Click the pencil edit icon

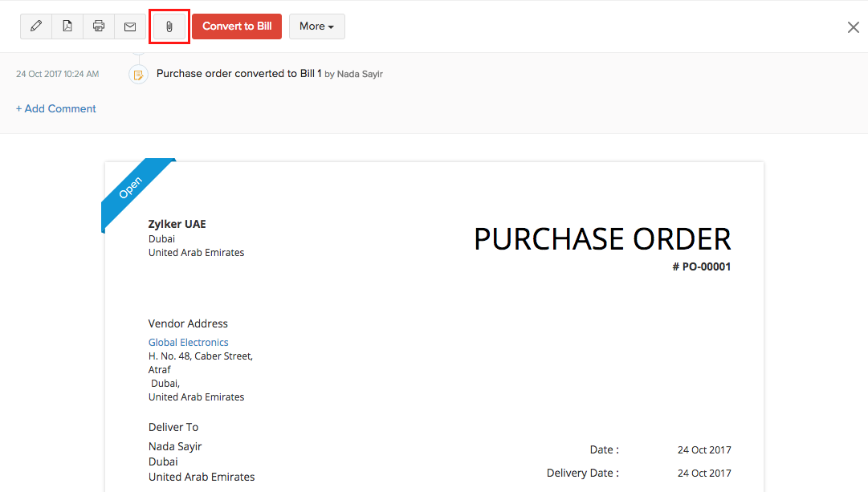click(36, 26)
